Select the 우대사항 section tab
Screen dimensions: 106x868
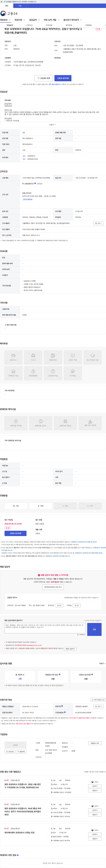(x=49, y=25)
